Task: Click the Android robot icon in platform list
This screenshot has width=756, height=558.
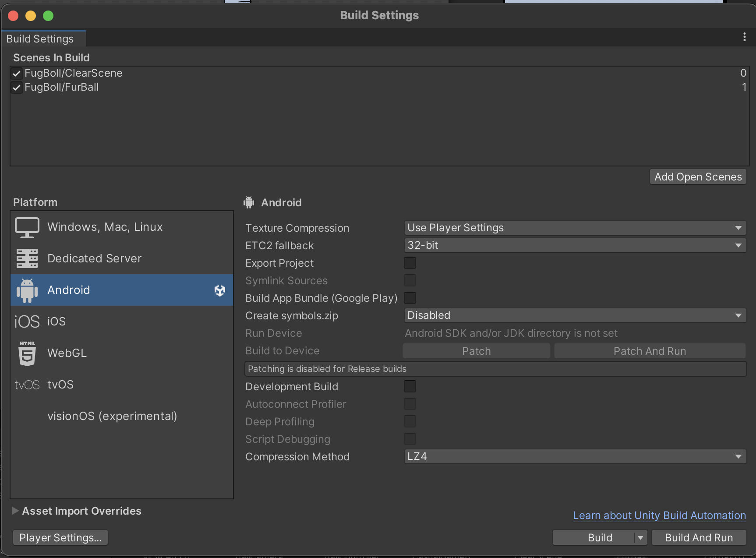Action: pos(27,290)
